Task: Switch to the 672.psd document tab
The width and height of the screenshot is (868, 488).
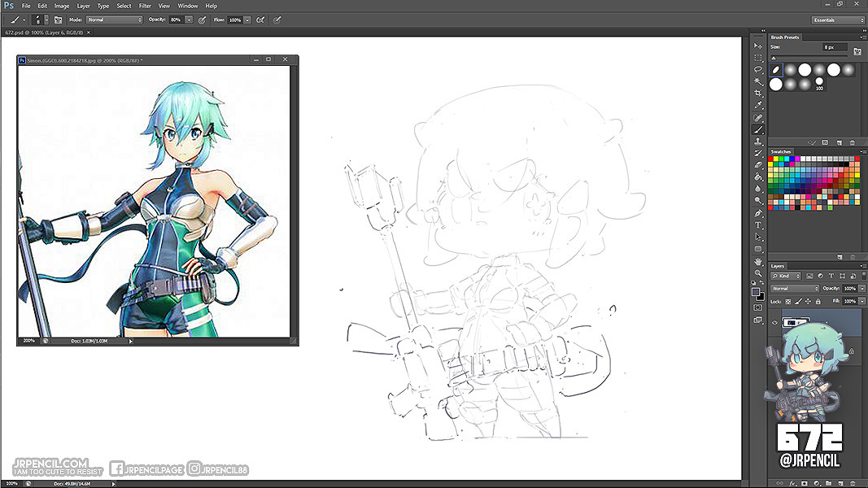Action: point(44,33)
